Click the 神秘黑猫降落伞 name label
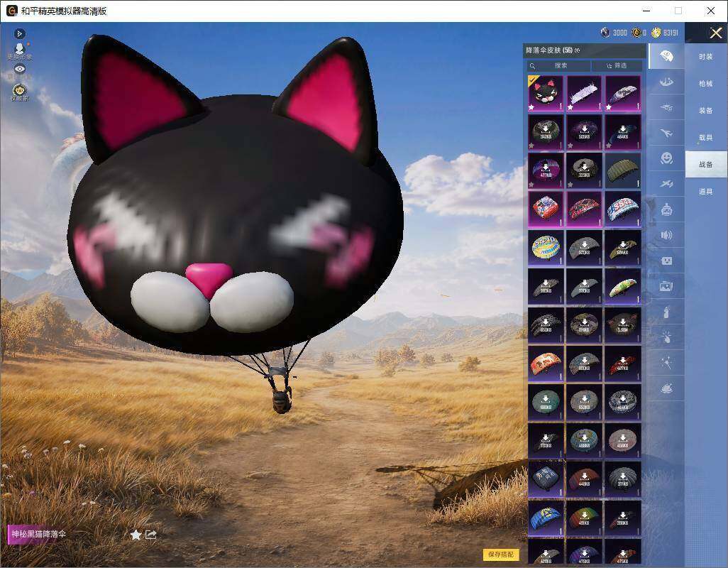 (38, 534)
